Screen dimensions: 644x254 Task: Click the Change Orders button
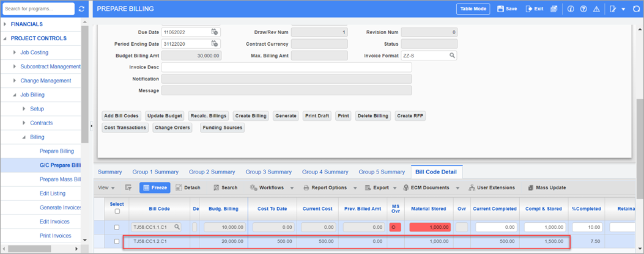coord(173,128)
